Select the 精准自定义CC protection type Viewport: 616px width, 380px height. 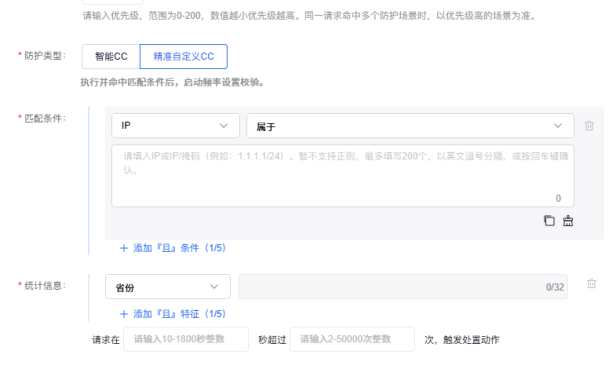183,57
